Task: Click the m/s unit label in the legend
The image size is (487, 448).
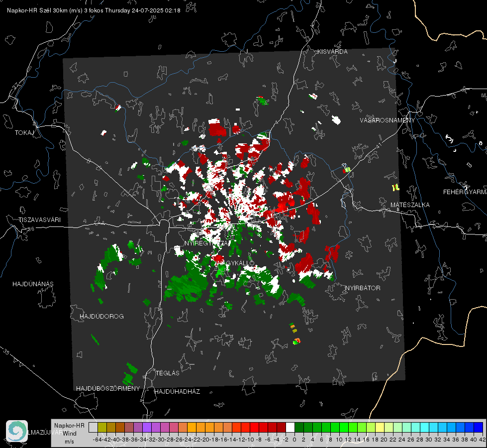Action: tap(69, 442)
